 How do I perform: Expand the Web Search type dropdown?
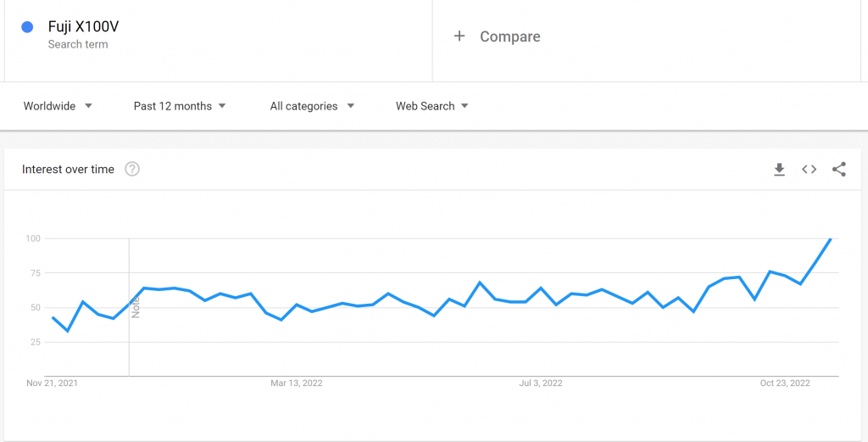pos(432,106)
